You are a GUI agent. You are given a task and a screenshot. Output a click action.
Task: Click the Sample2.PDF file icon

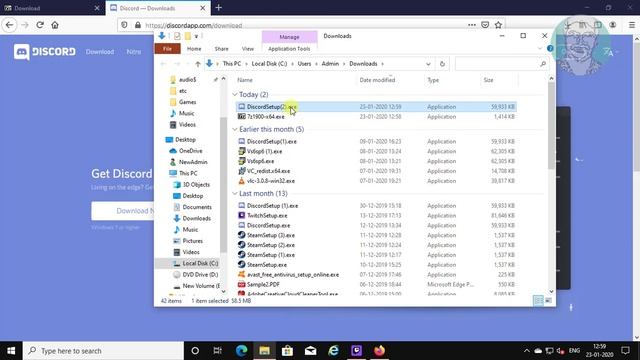[x=242, y=284]
